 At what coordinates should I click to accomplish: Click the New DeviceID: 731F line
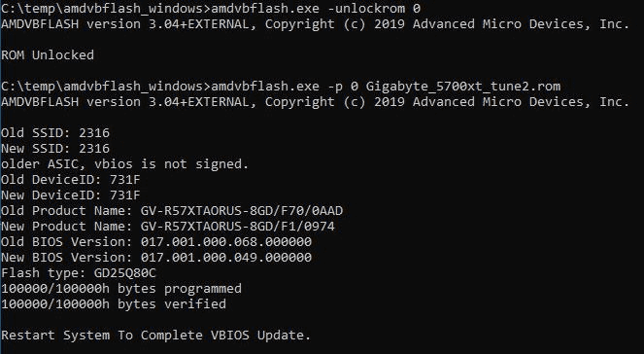[71, 195]
